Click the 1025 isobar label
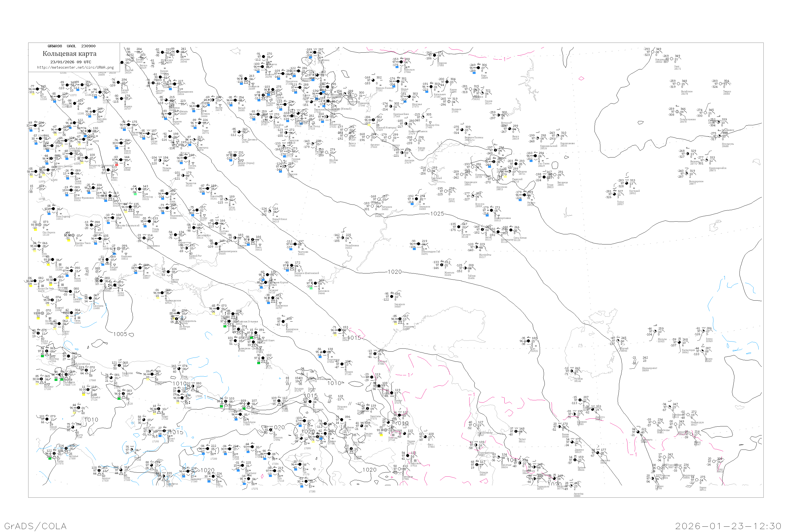This screenshot has width=798, height=532. coord(437,214)
